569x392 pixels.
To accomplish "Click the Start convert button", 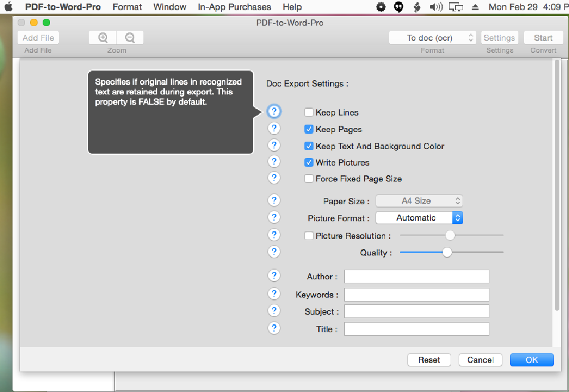I will pos(543,38).
